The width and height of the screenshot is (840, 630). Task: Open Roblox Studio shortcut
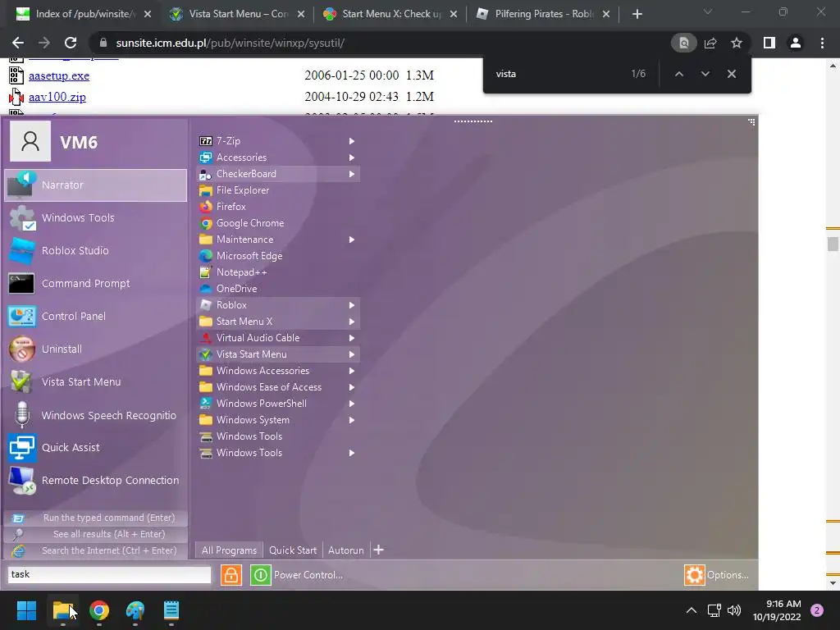point(95,251)
